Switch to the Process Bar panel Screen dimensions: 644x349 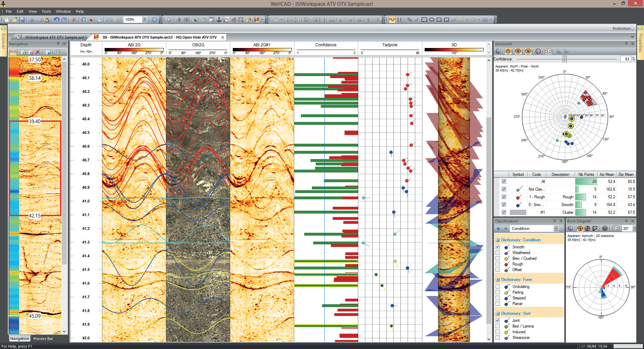[43, 339]
